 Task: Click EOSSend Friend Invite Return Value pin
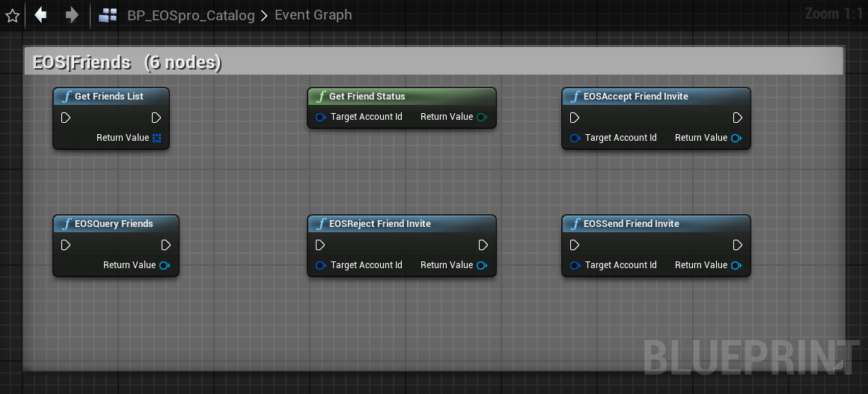point(736,265)
